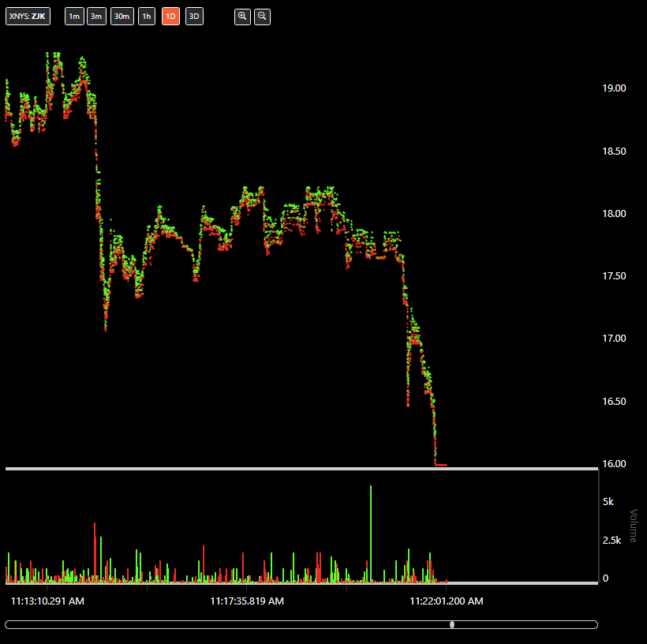Click the 19.00 price axis label
Image resolution: width=647 pixels, height=644 pixels.
614,88
